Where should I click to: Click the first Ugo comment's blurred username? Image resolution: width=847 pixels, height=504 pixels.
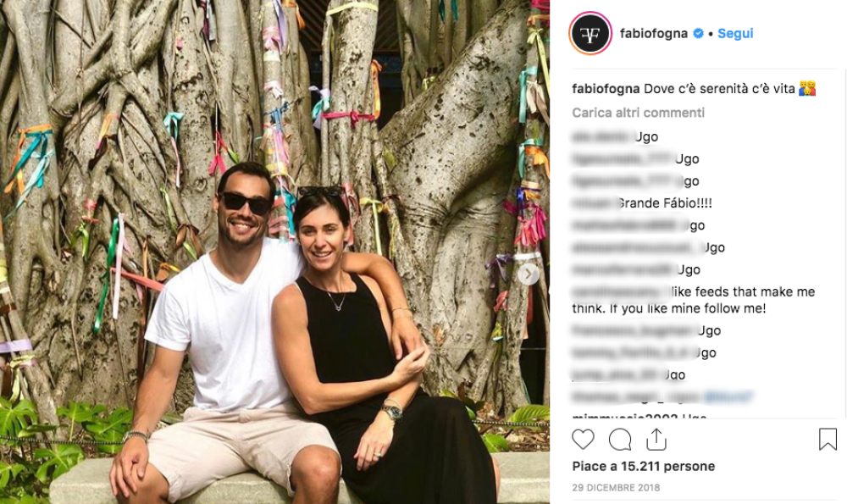[x=602, y=136]
